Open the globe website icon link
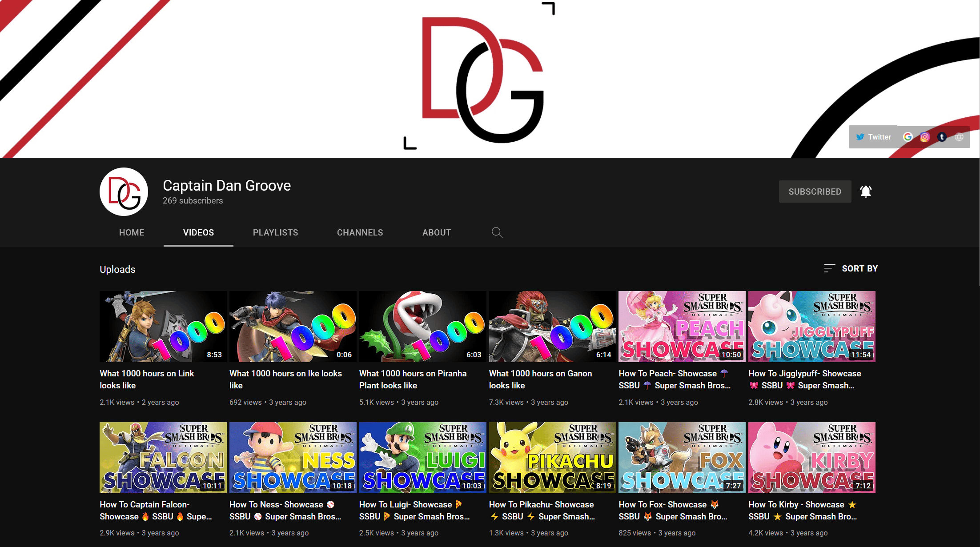The height and width of the screenshot is (547, 980). (959, 137)
